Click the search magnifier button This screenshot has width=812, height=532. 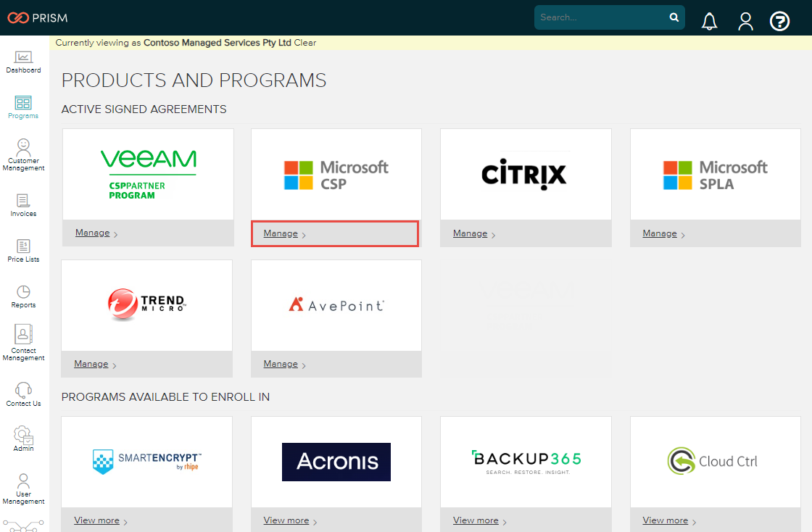pyautogui.click(x=674, y=17)
